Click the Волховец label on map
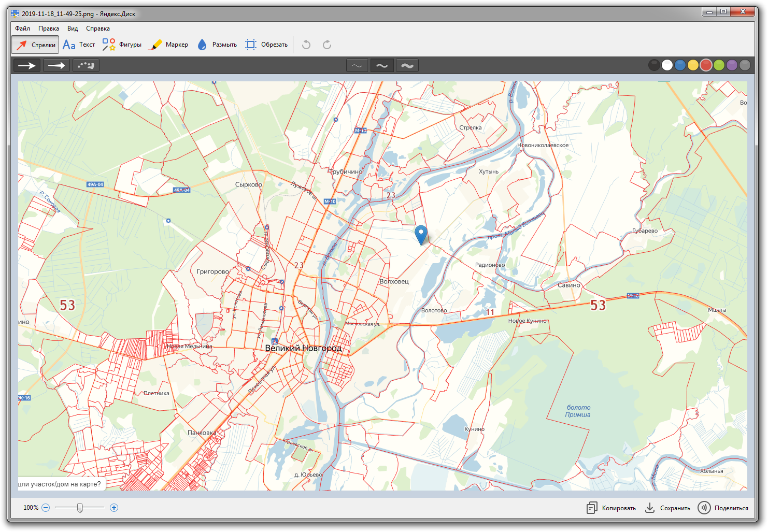The image size is (768, 532). pyautogui.click(x=394, y=282)
